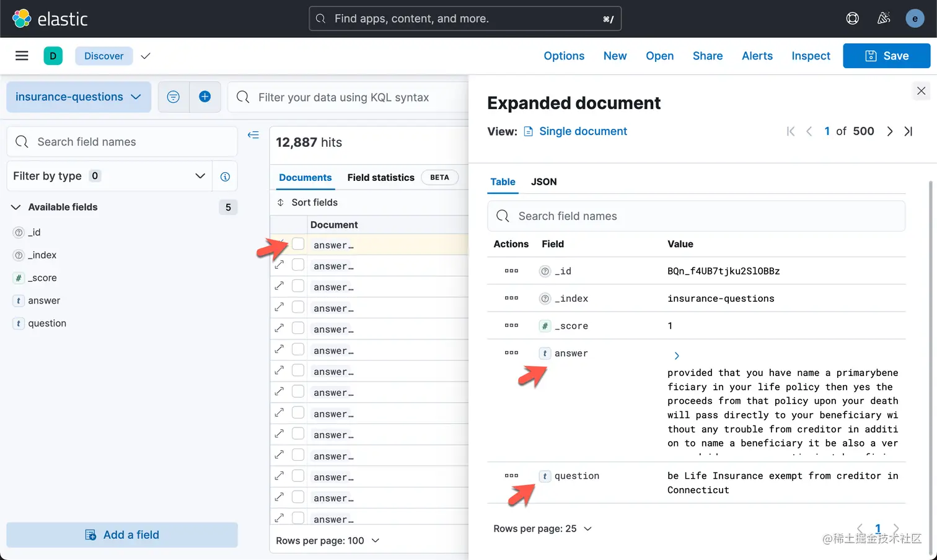Open Discover breadcrumb chevron menu

(x=146, y=56)
